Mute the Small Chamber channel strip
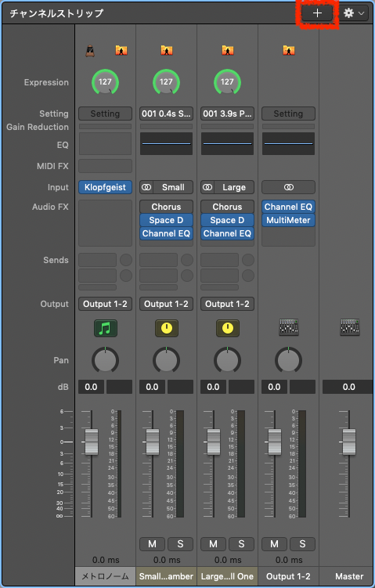Screen dimensions: 375x588 coord(152,544)
